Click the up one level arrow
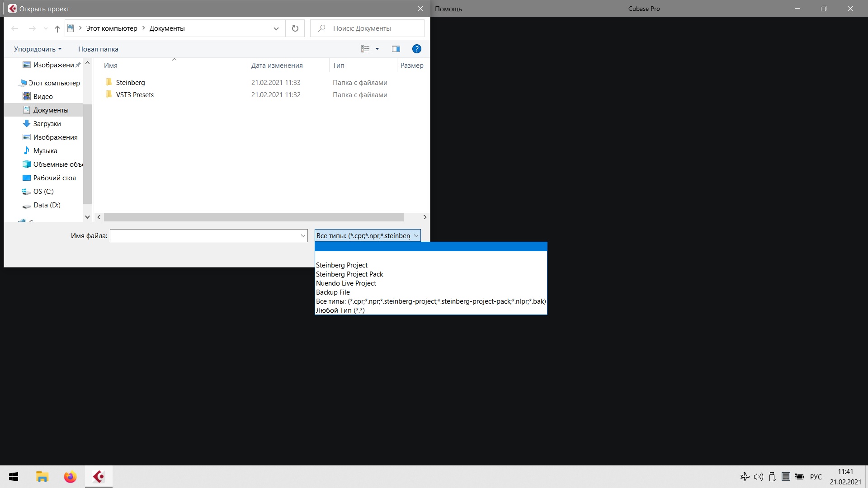The height and width of the screenshot is (488, 868). tap(57, 28)
